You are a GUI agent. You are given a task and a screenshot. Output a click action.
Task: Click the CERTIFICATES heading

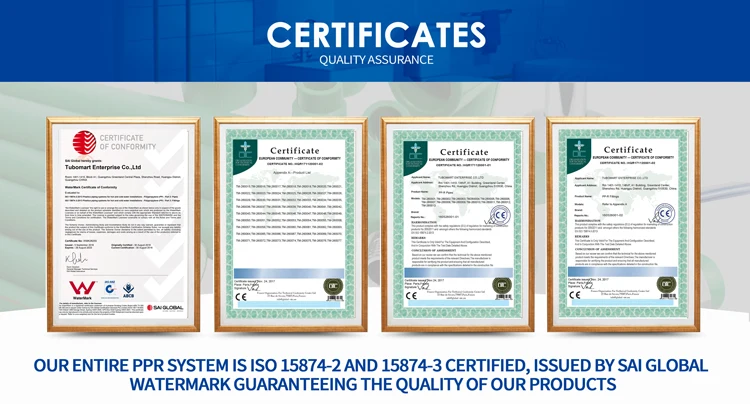375,33
